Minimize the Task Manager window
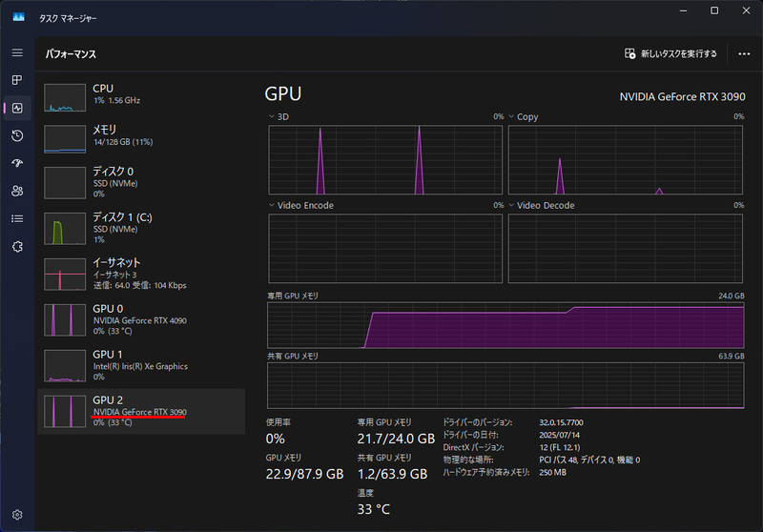This screenshot has width=763, height=532. [683, 10]
